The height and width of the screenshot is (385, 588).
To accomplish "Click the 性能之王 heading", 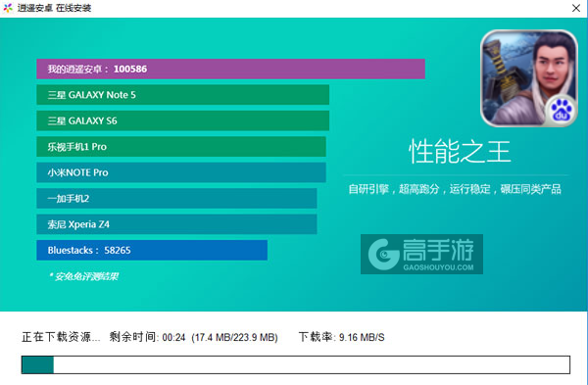I will tap(460, 152).
